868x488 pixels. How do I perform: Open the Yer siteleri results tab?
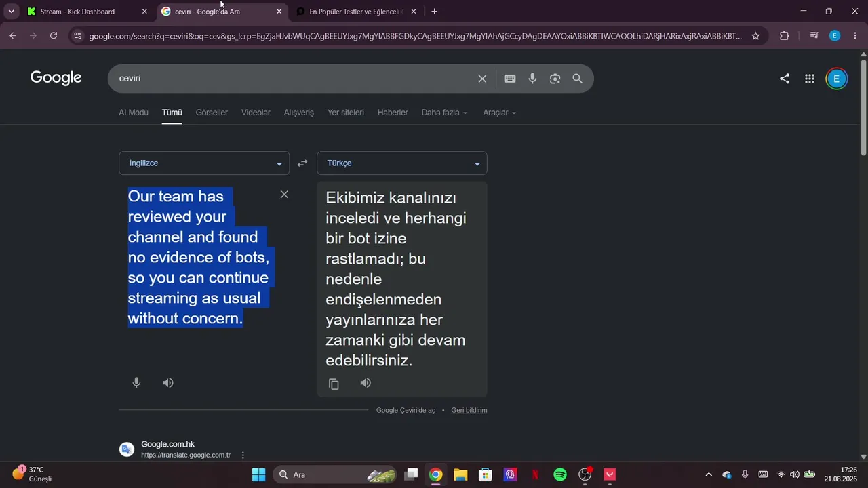click(x=346, y=113)
